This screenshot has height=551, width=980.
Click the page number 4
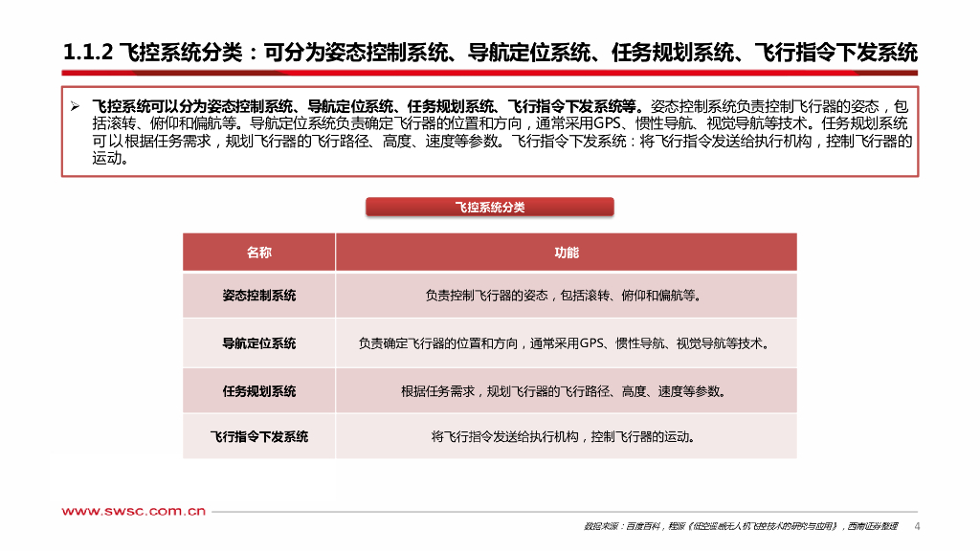coord(917,526)
